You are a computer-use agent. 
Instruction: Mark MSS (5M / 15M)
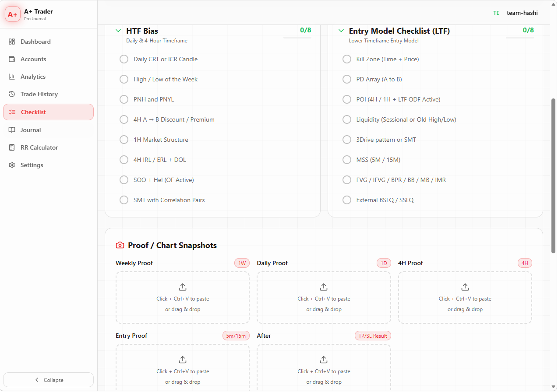(347, 160)
